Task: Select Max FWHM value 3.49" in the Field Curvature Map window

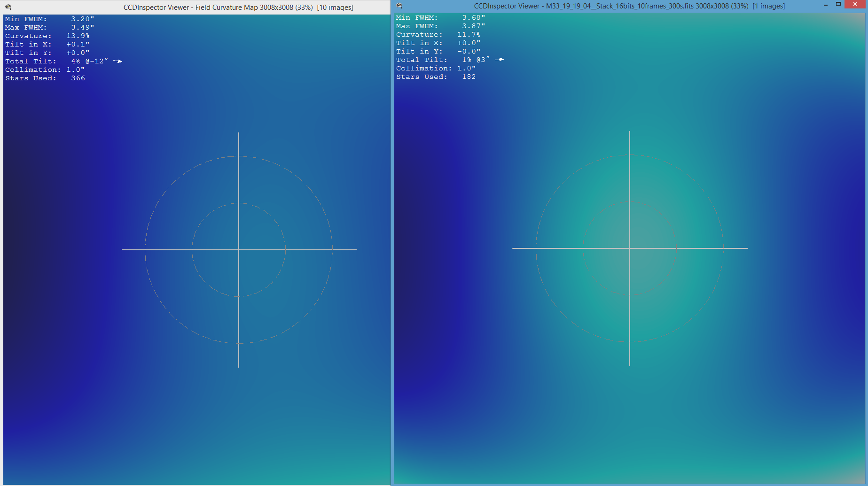Action: (x=82, y=28)
